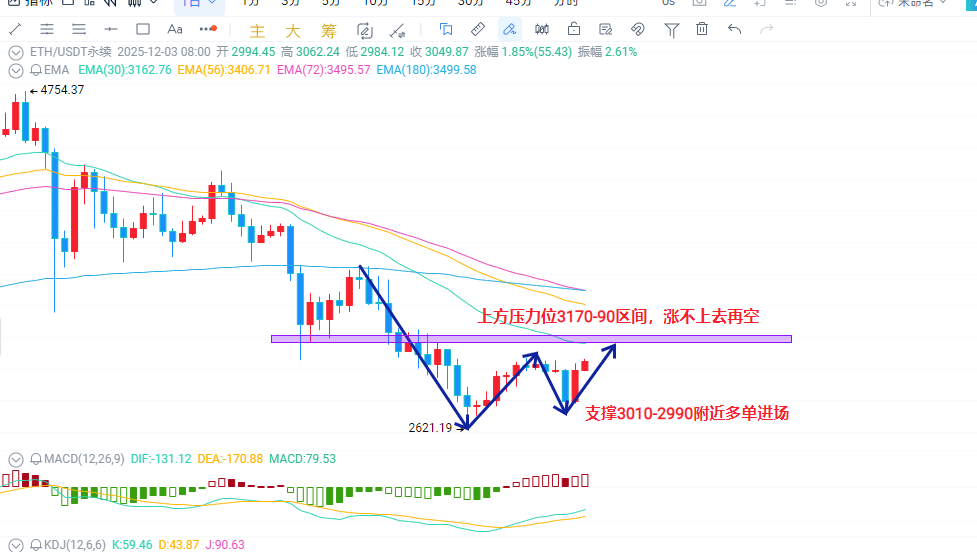977x552 pixels.
Task: Toggle the lock drawings icon
Action: [573, 29]
